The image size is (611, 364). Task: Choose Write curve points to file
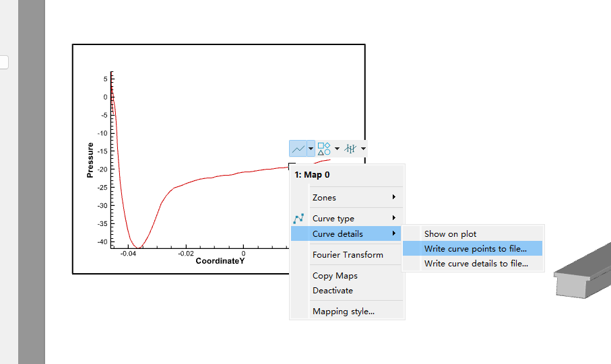point(475,249)
